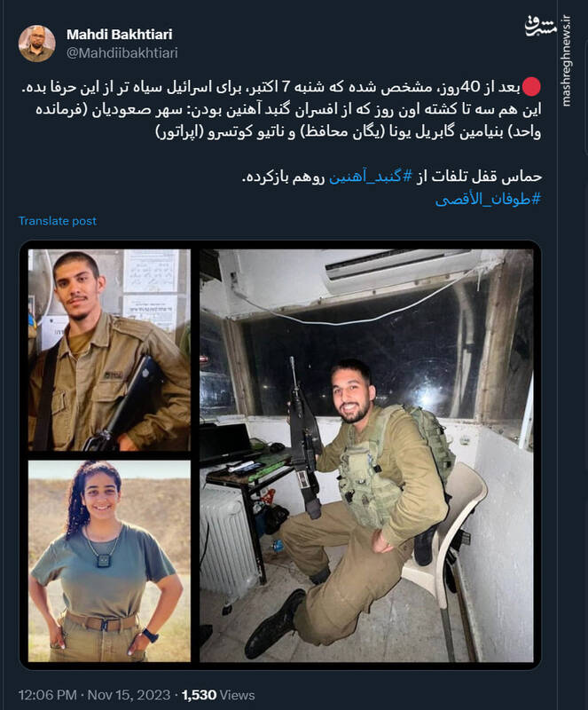Click the rifle in the large photo
The width and height of the screenshot is (588, 710).
[304, 439]
